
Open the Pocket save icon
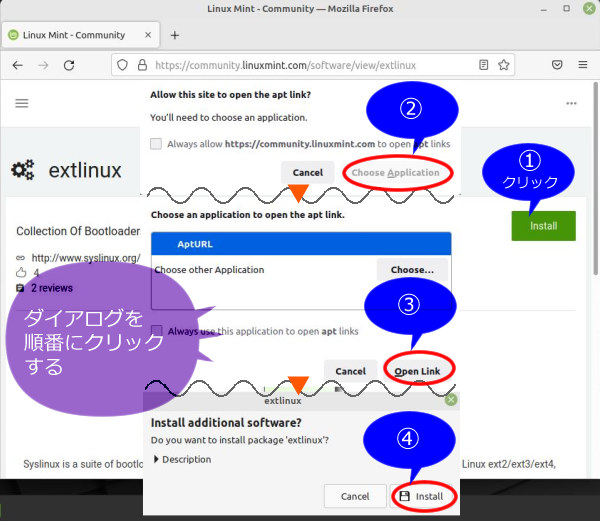(557, 65)
